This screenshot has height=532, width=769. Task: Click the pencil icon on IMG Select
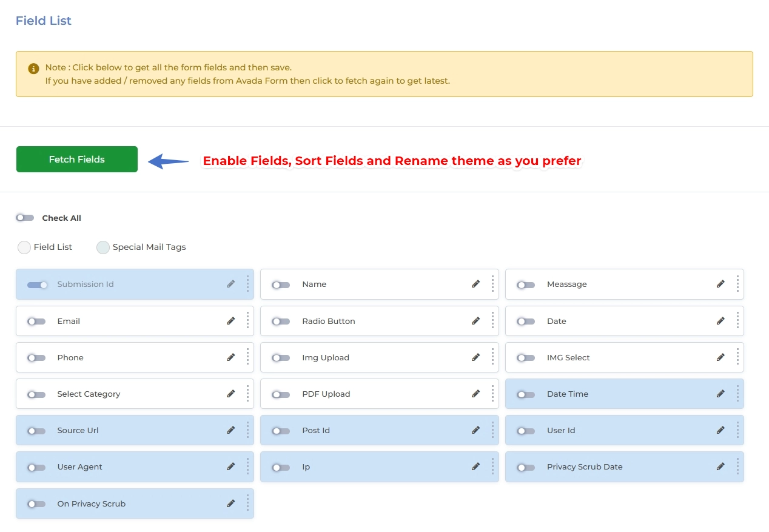(720, 357)
